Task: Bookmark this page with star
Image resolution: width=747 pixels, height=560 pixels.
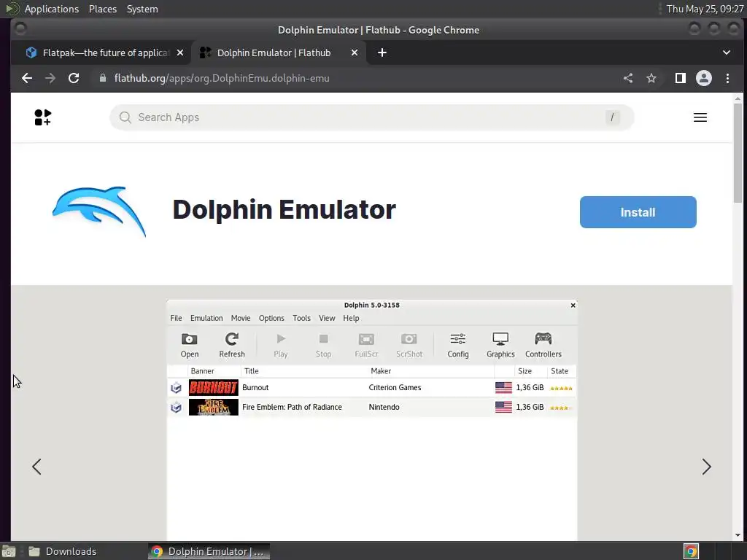Action: pos(651,78)
